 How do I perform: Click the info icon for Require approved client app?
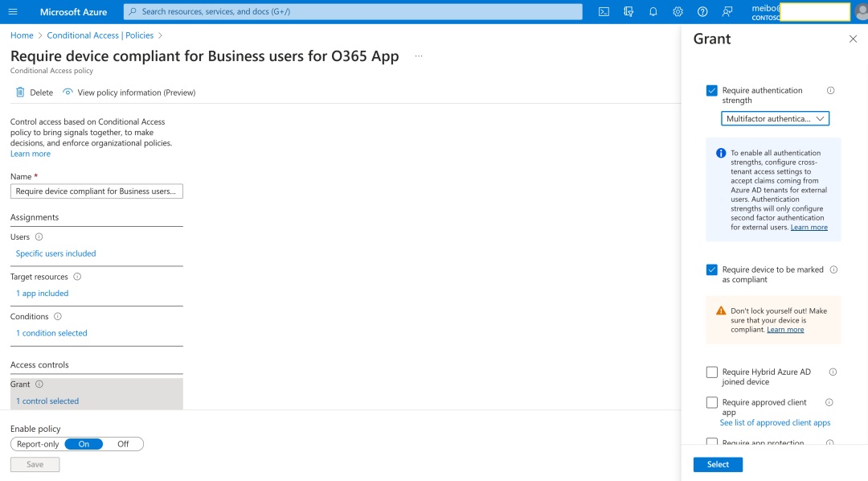click(829, 402)
